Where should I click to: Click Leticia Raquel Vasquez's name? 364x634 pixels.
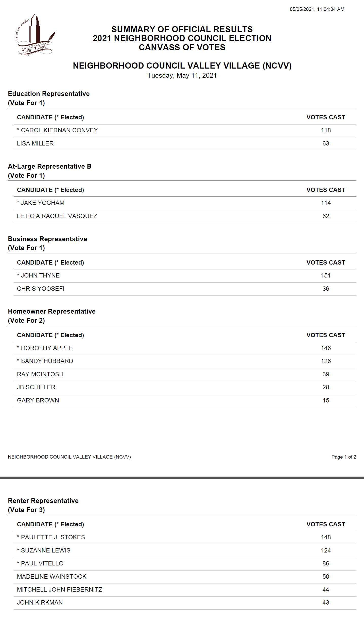click(57, 216)
